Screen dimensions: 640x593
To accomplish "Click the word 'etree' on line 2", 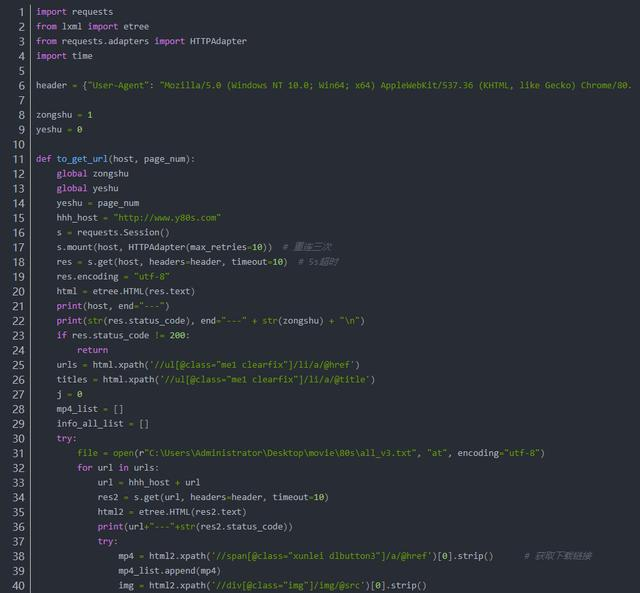I will click(136, 27).
